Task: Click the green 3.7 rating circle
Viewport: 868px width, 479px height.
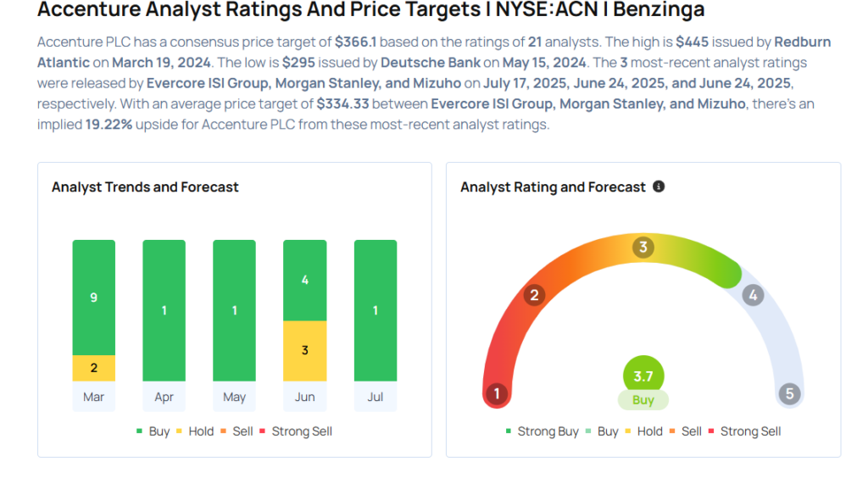Action: 643,376
